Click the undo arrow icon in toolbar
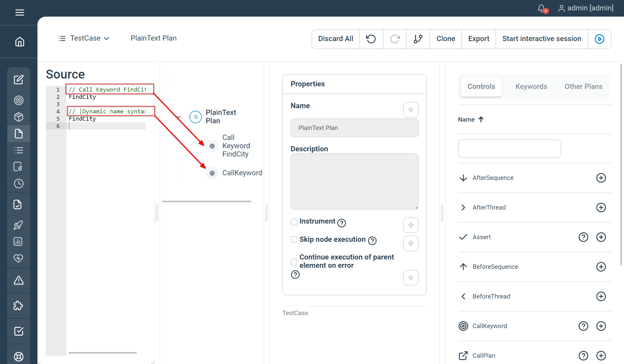The width and height of the screenshot is (624, 364). coord(371,39)
